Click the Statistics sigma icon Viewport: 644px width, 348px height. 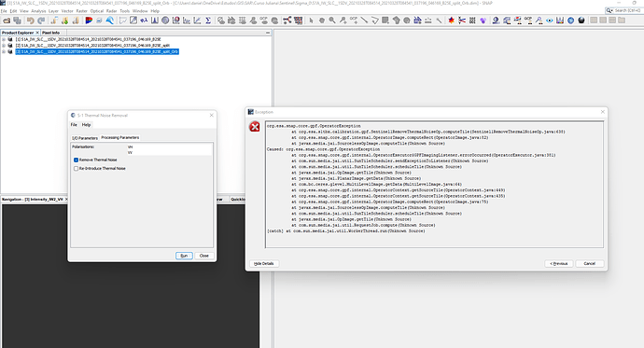208,21
